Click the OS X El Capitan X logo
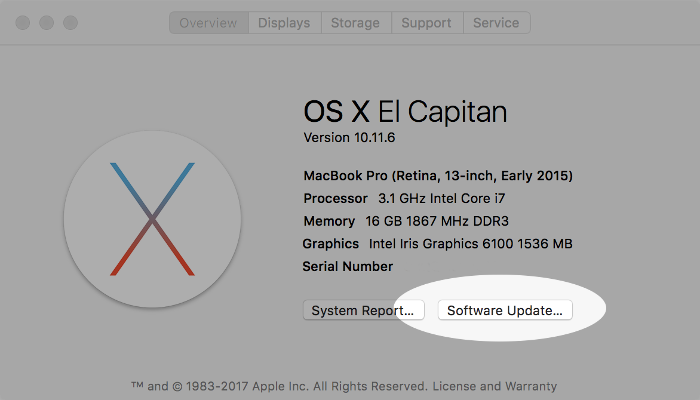The height and width of the screenshot is (400, 700). click(x=152, y=218)
